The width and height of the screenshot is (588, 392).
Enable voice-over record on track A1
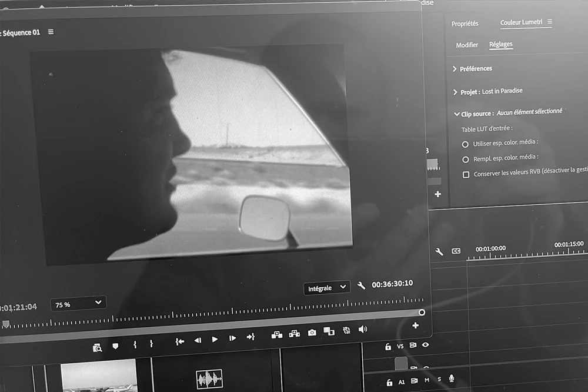click(452, 378)
